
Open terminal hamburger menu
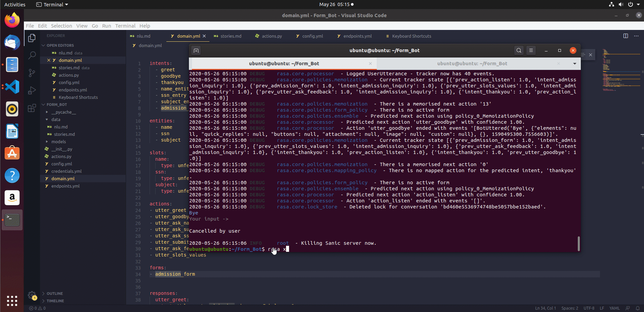531,50
